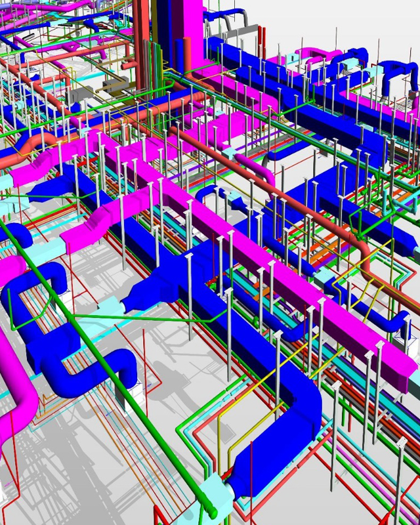Click the light cyan box left of blue reducer
420x525 pixels.
[108, 308]
